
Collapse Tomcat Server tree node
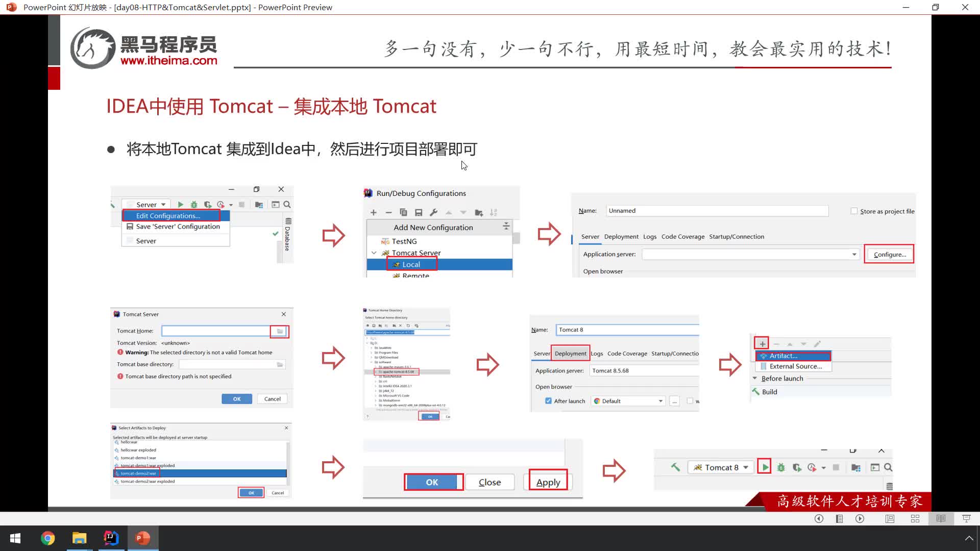point(374,253)
